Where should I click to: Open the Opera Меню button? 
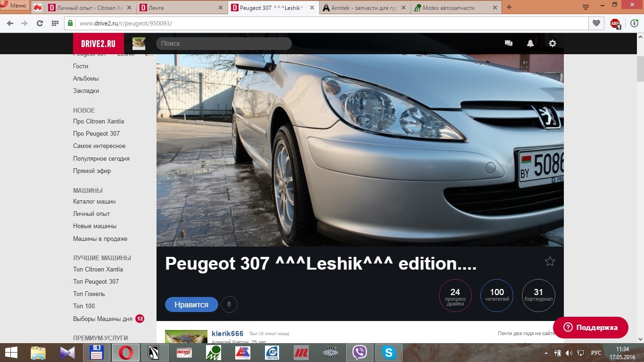coord(14,6)
